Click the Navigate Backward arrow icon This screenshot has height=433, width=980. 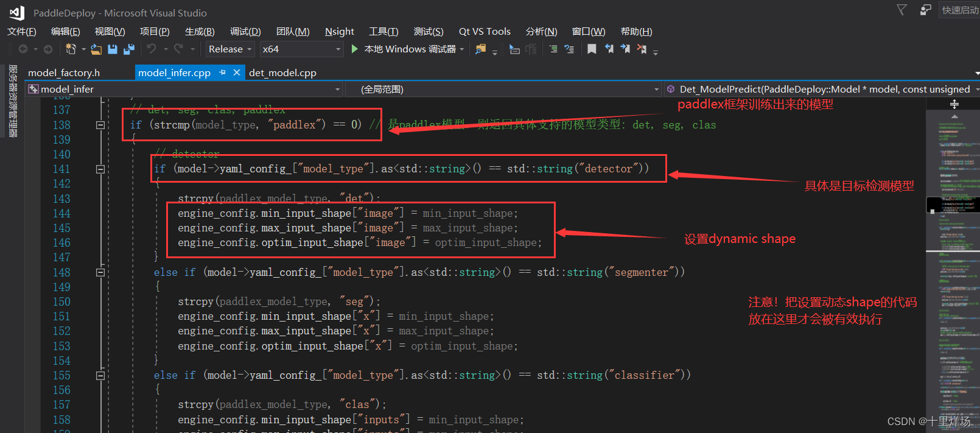pos(23,49)
